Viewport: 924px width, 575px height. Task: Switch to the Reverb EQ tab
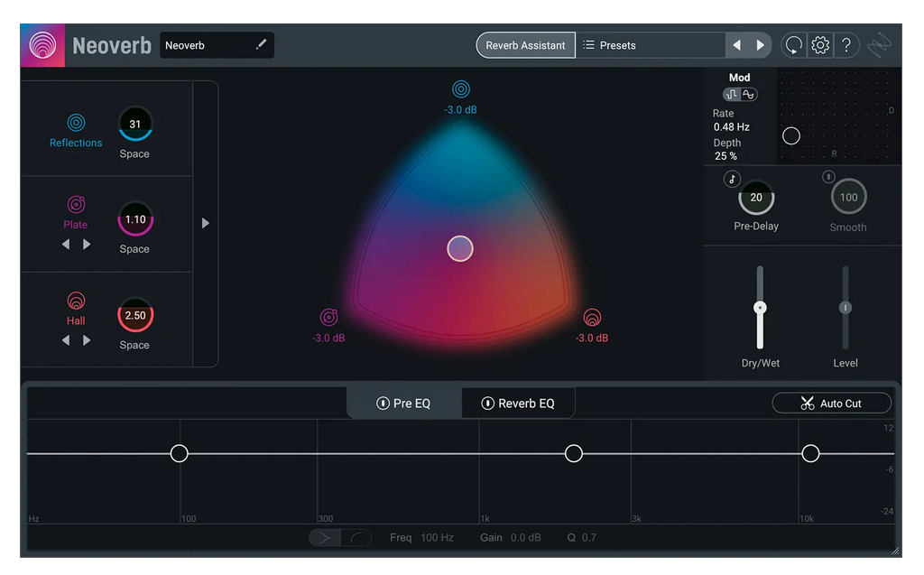[518, 403]
